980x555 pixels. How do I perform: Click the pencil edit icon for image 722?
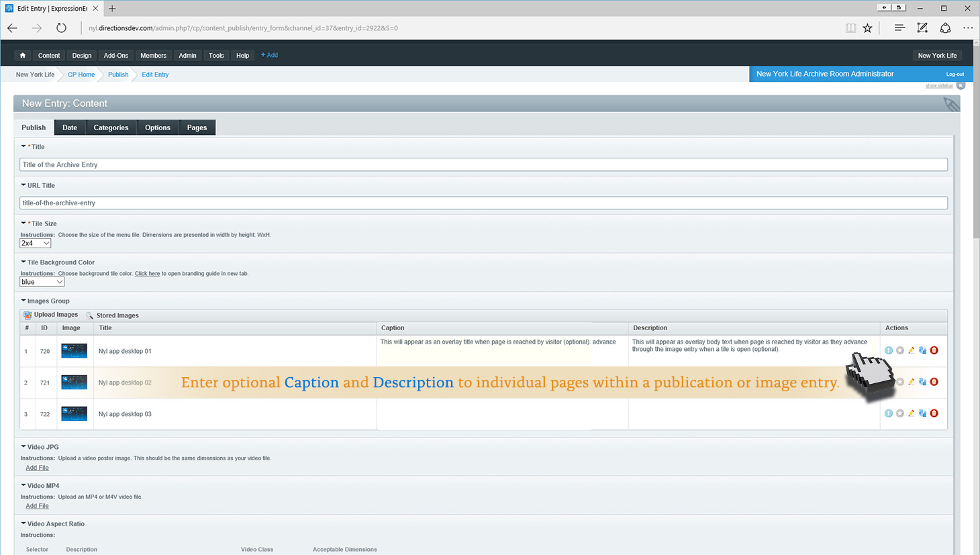click(911, 413)
